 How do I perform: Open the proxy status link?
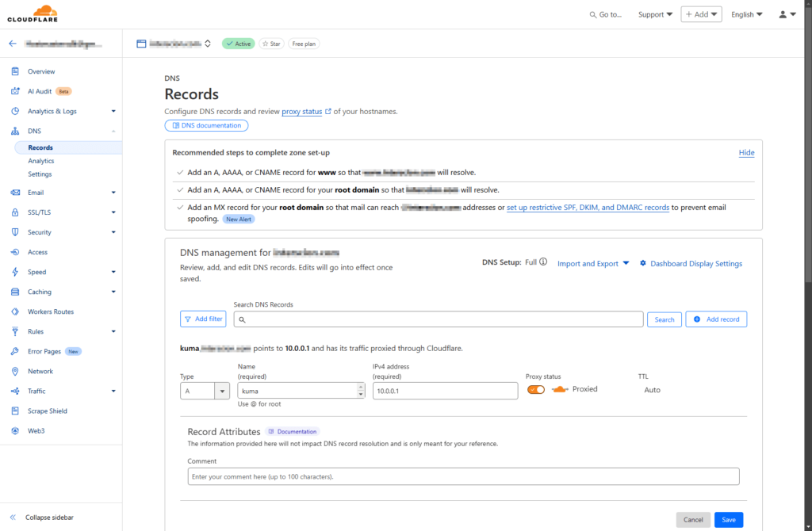point(302,111)
